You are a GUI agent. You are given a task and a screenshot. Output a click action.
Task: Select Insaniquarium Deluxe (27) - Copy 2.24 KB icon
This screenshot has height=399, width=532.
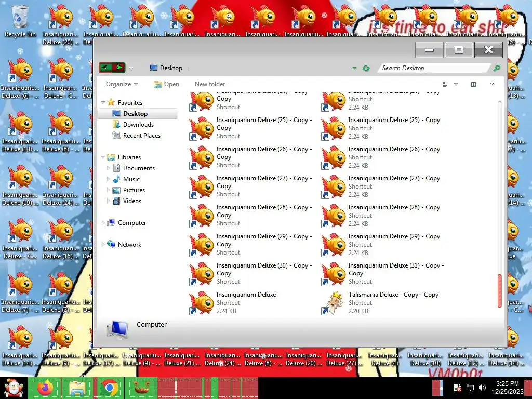tap(334, 187)
